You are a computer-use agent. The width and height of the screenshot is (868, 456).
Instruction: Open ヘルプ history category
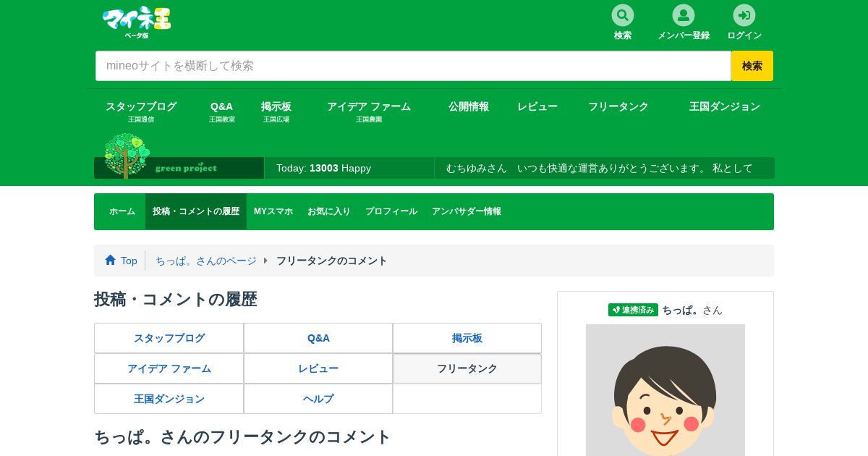[318, 399]
